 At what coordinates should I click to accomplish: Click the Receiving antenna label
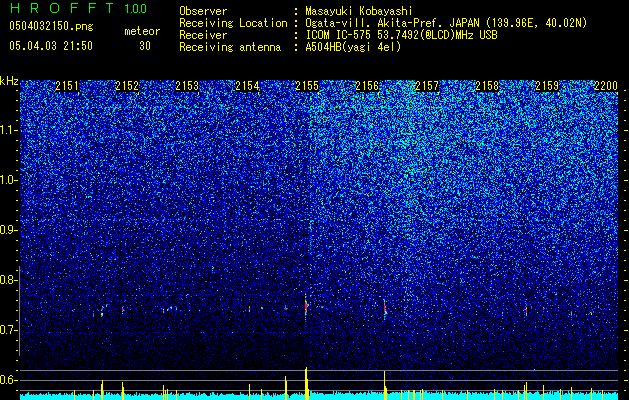230,47
